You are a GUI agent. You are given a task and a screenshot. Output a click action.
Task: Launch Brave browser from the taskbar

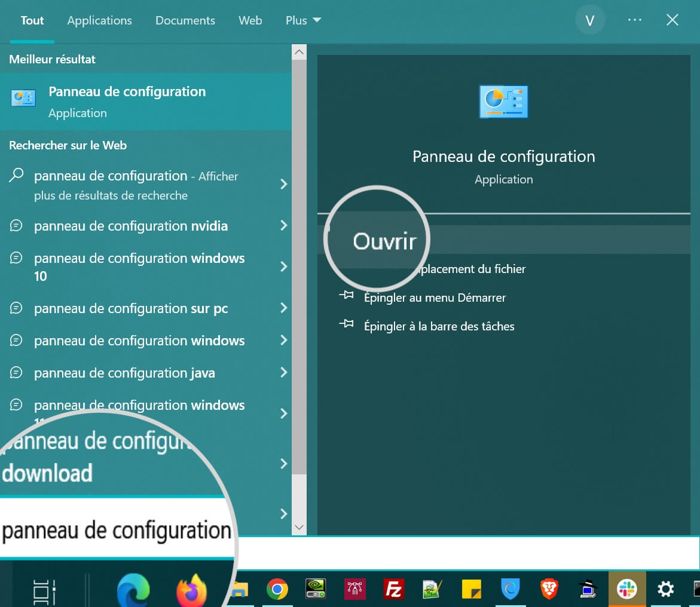click(549, 589)
